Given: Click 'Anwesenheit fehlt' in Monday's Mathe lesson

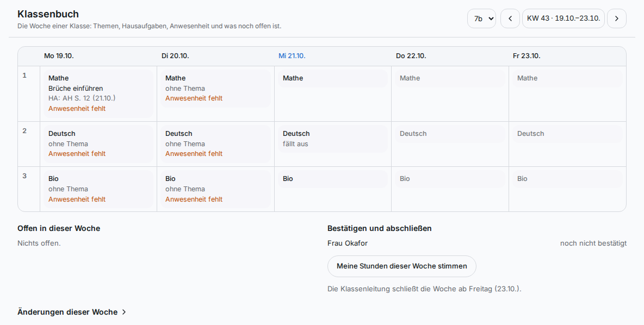Looking at the screenshot, I should (x=77, y=108).
